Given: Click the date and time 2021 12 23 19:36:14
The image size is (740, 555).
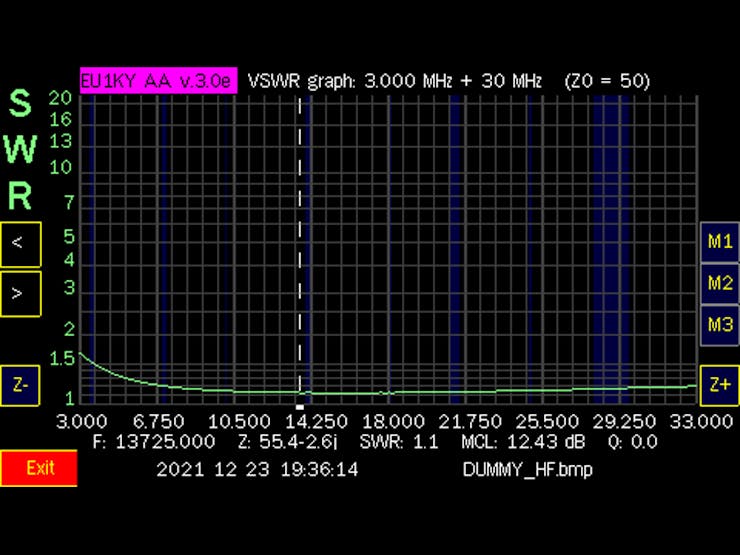Looking at the screenshot, I should [x=257, y=470].
